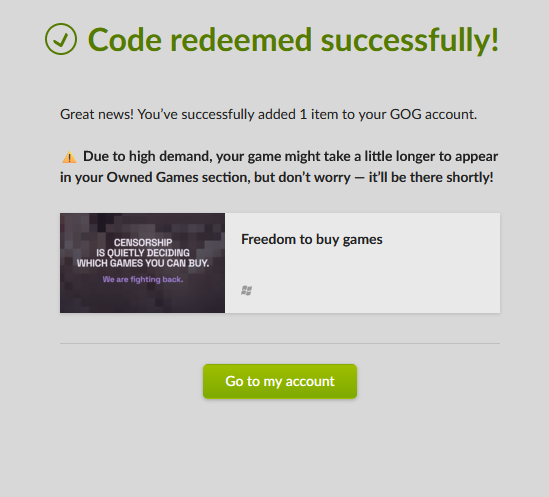Screen dimensions: 549x497
Task: Click the 'We are fighting back.' purple text
Action: click(x=143, y=279)
